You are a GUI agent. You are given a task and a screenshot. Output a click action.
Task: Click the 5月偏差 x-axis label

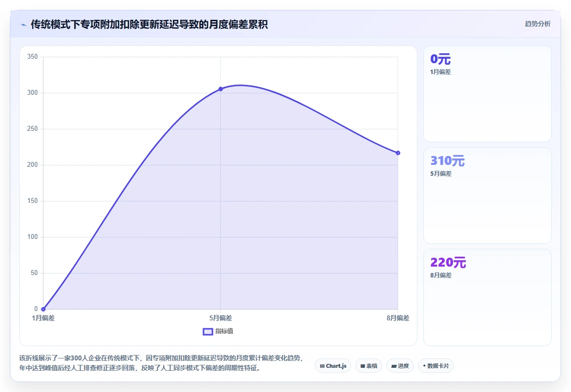pos(221,318)
